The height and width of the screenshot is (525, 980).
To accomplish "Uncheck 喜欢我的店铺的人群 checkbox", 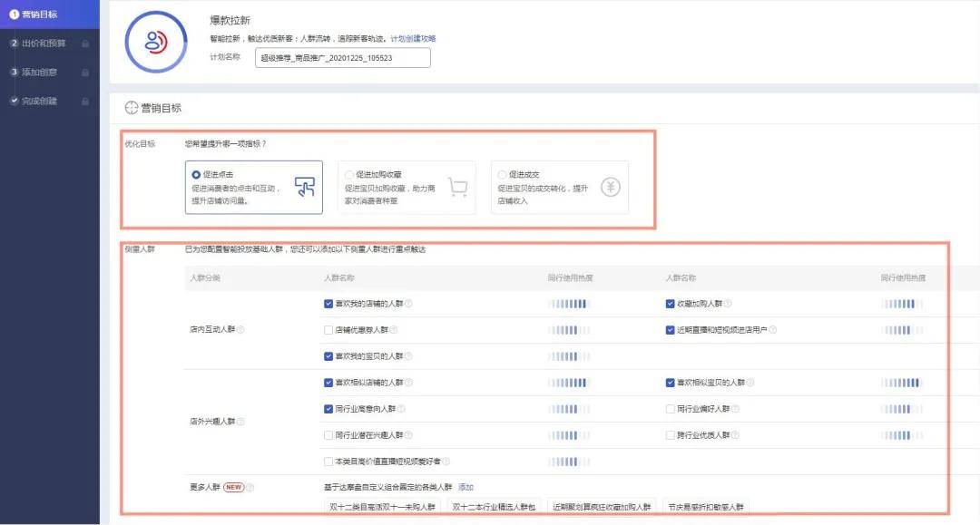I will tap(328, 304).
